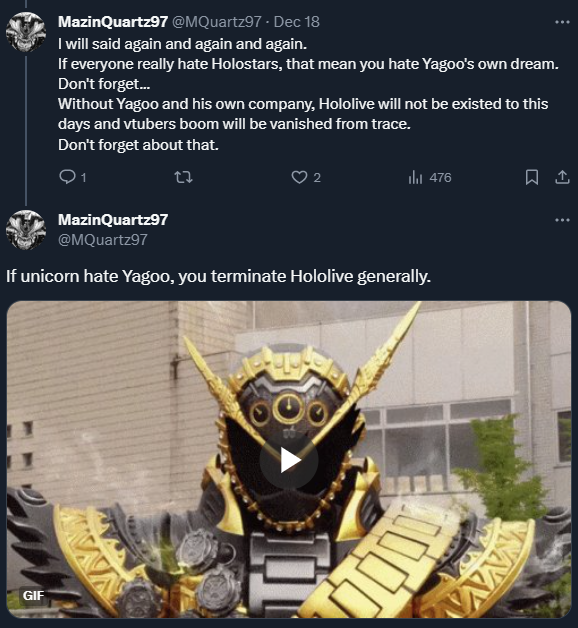Open the bold MazinQuartz97 name on second tweet
This screenshot has width=578, height=628.
point(113,219)
